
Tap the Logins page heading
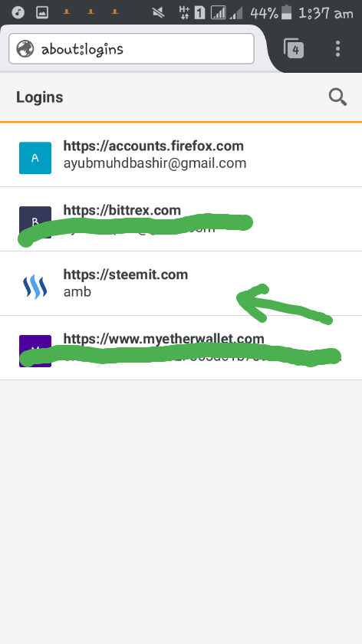(x=39, y=97)
